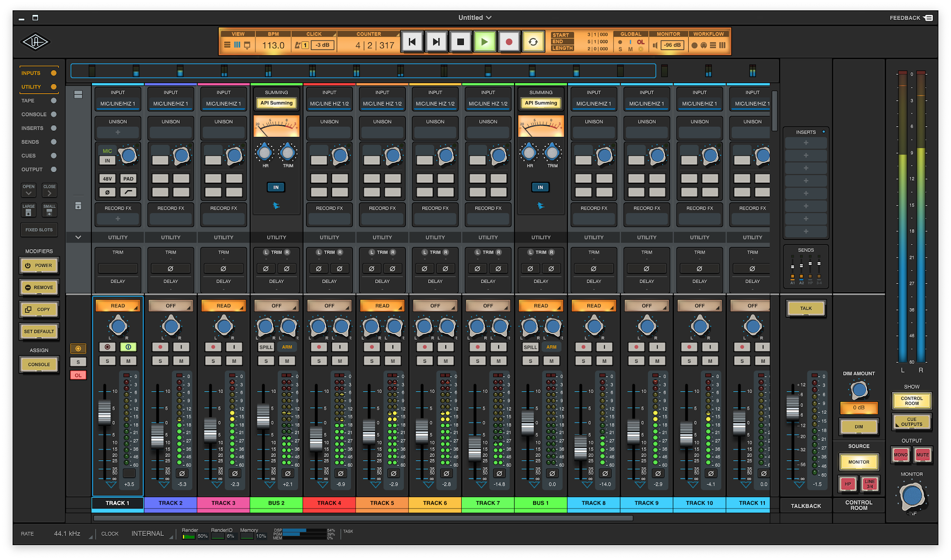
Task: Click the Track 1 volume fader
Action: tap(104, 412)
